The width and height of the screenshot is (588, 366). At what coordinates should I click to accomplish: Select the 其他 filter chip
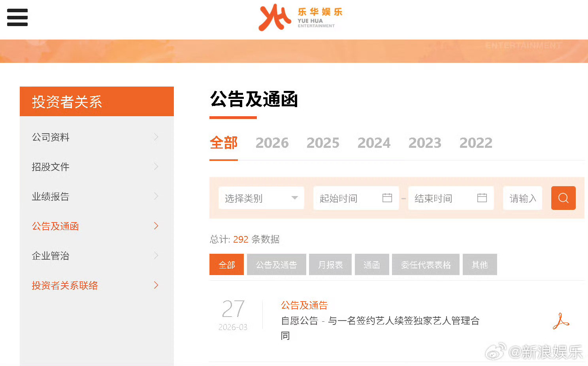[480, 264]
